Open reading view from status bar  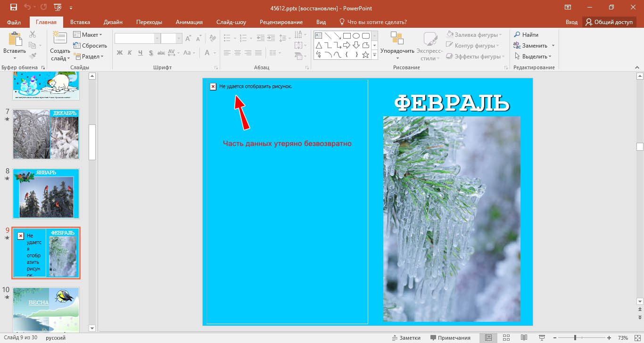524,338
